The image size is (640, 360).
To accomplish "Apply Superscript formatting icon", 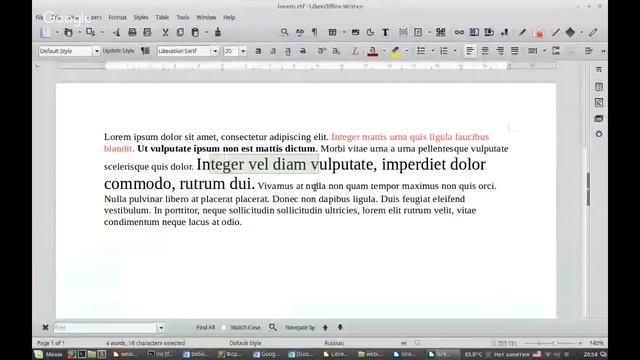I will pos(321,51).
